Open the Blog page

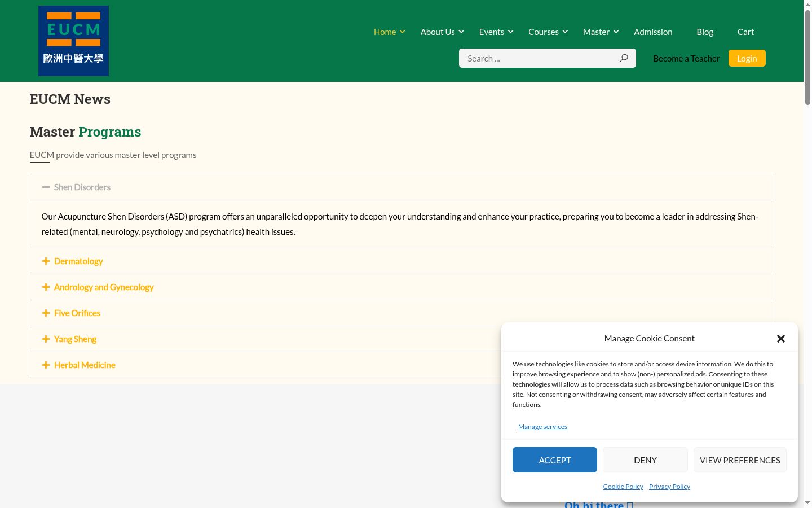(x=705, y=32)
